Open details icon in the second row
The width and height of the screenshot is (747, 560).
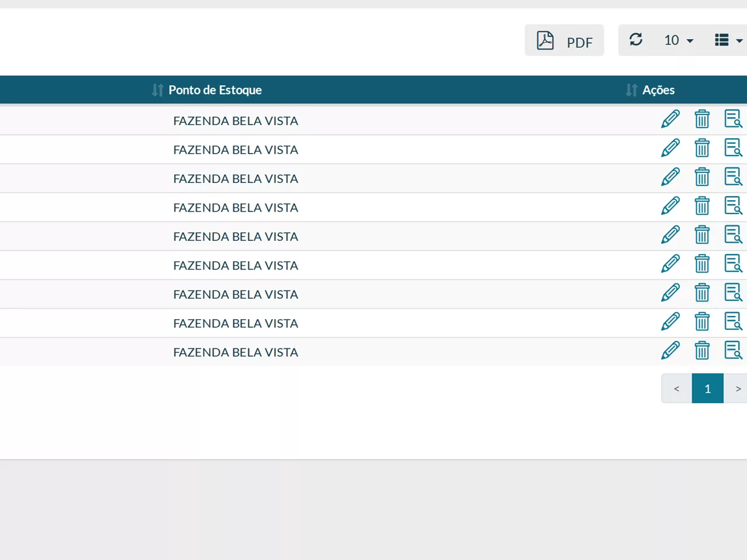point(733,148)
